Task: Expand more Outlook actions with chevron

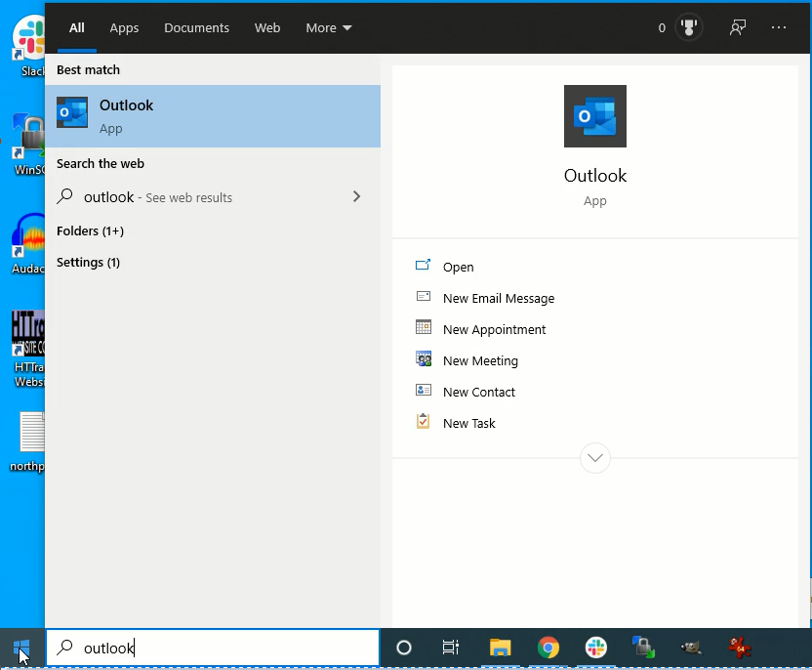Action: pos(594,457)
